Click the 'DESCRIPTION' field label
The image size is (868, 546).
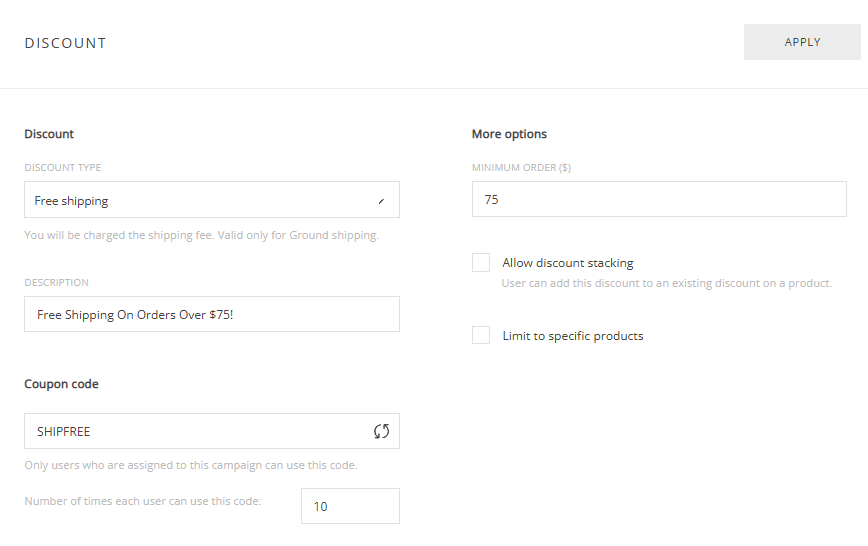pyautogui.click(x=56, y=283)
